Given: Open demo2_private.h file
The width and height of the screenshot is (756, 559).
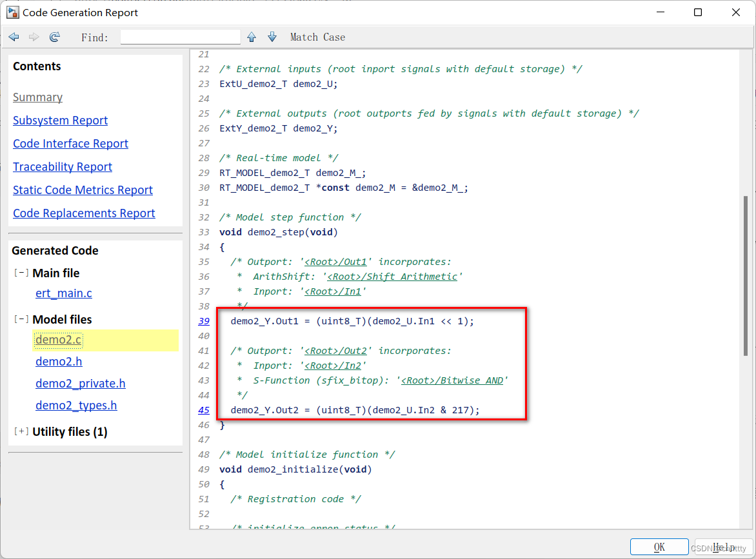Looking at the screenshot, I should click(x=81, y=383).
